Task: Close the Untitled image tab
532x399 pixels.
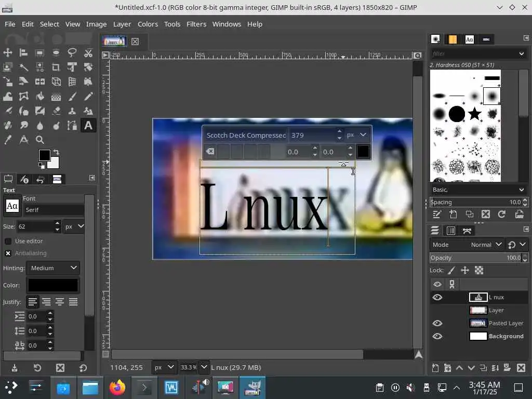Action: [135, 42]
